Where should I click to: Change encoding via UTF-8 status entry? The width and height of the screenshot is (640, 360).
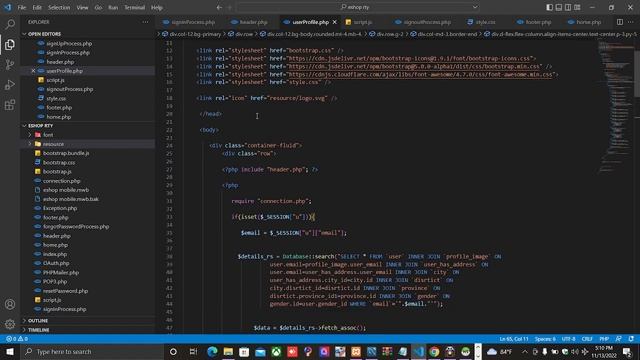point(568,339)
